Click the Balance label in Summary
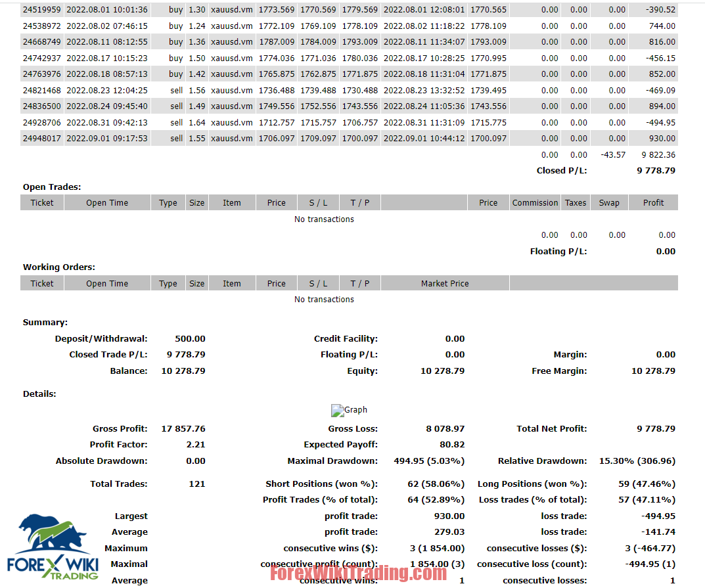This screenshot has height=588, width=705. 129,371
